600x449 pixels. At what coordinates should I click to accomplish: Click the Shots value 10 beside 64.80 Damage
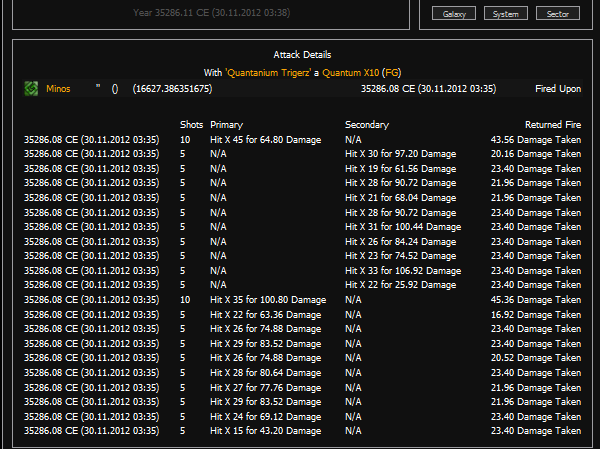[x=185, y=140]
